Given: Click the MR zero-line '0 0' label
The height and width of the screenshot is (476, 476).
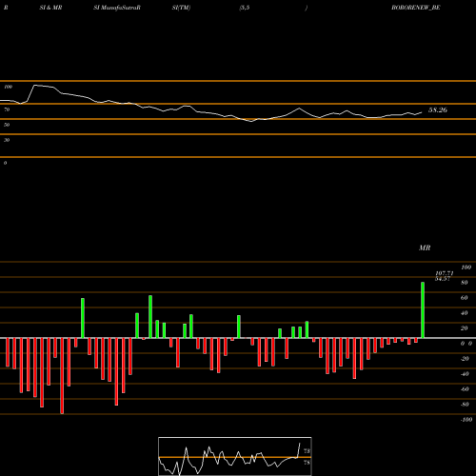Looking at the screenshot, I should pos(466,344).
